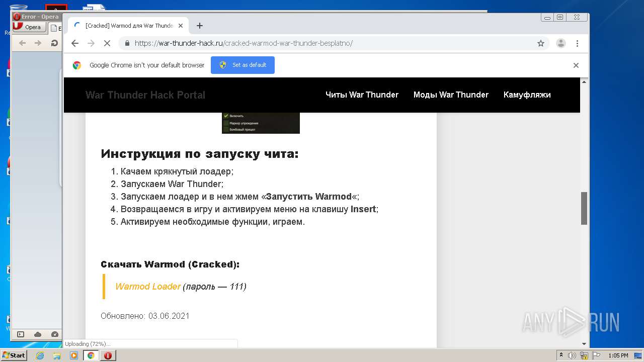Click the Активируем необходимые функции list item

pos(213,222)
